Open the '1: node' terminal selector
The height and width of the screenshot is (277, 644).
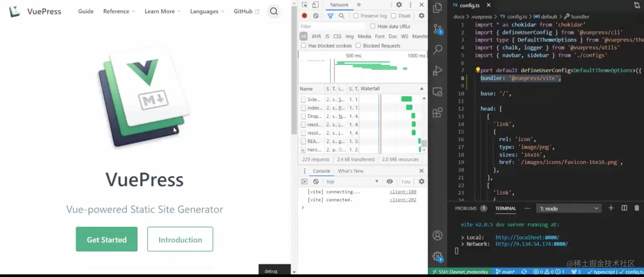coord(569,208)
